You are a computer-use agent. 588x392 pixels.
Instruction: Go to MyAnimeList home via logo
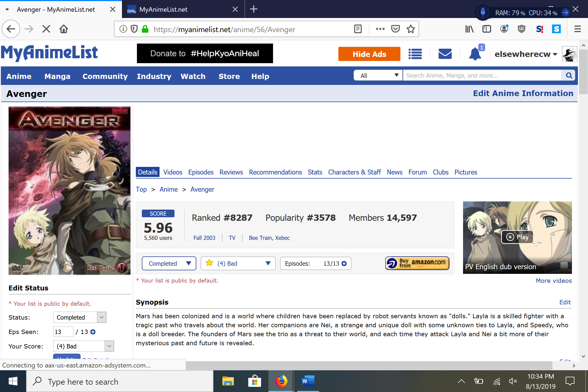pos(49,53)
